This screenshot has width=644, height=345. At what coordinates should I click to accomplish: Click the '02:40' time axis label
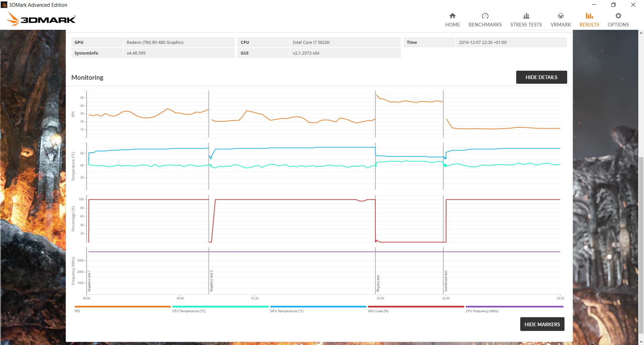tap(446, 298)
